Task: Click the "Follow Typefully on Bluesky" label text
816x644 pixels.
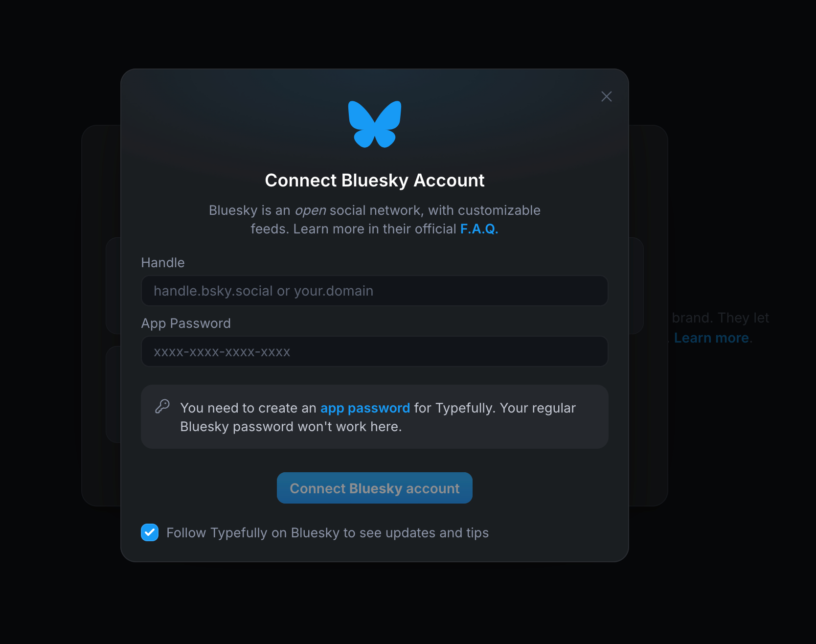Action: click(x=327, y=533)
